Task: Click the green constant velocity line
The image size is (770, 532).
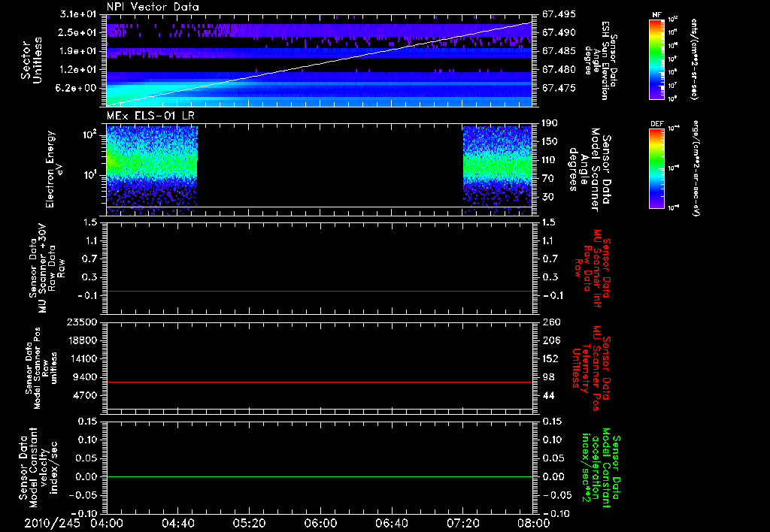Action: click(x=320, y=476)
